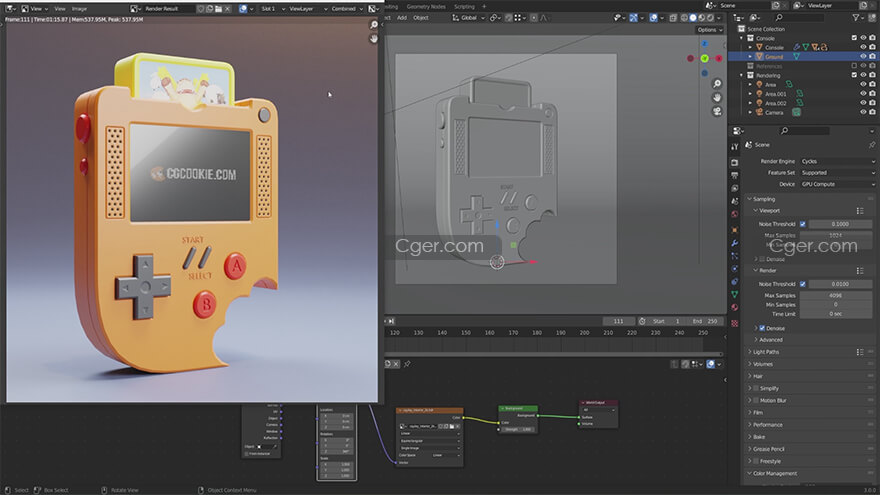
Task: Open the Object Data properties tab (green triangle)
Action: click(x=735, y=295)
